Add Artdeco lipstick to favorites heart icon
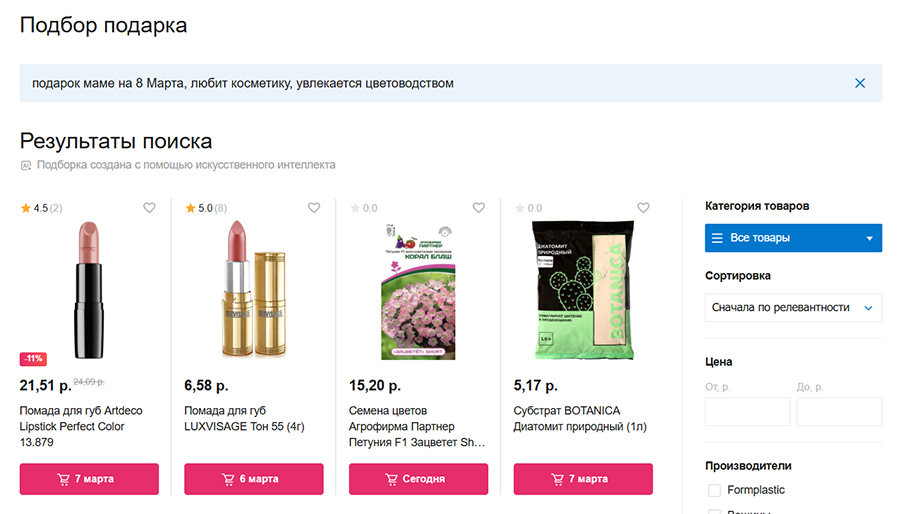 click(x=149, y=208)
